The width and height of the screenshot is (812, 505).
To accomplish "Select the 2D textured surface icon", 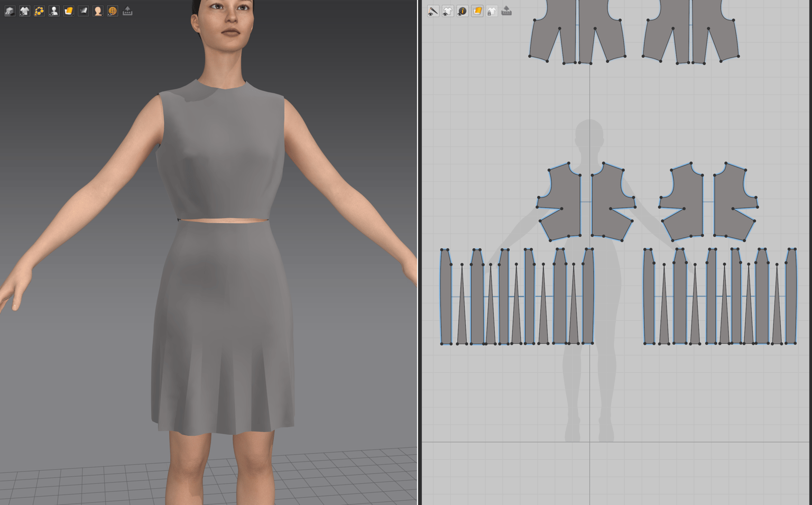I will [x=477, y=11].
